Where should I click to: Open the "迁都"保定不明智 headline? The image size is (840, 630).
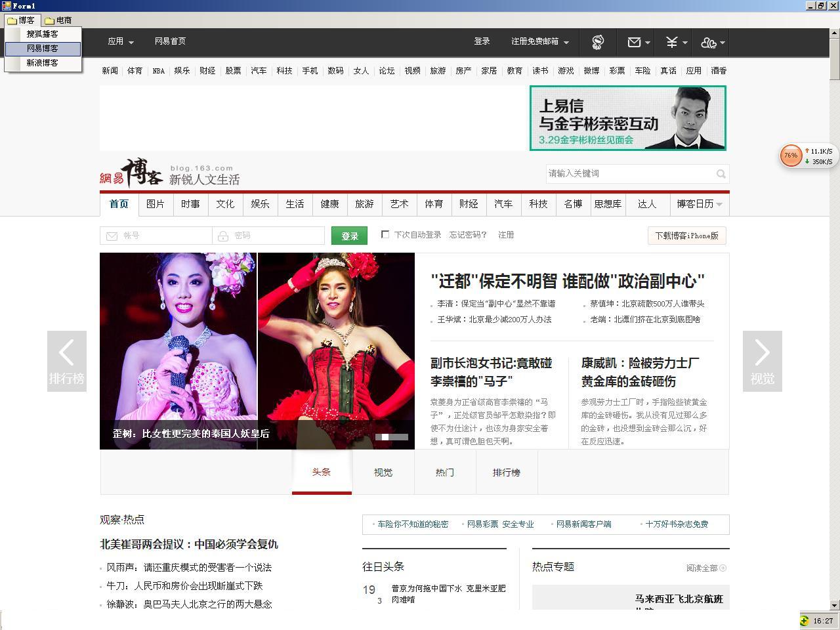(x=568, y=282)
